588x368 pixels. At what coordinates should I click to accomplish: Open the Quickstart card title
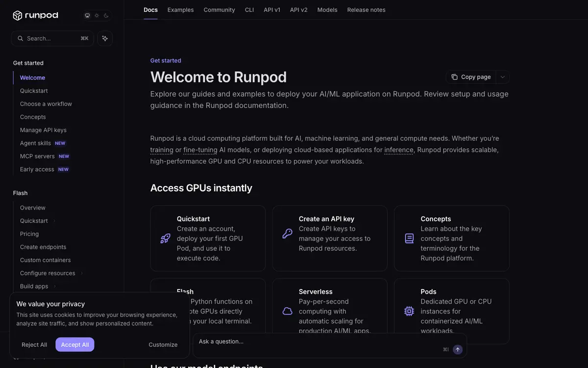[x=193, y=219]
